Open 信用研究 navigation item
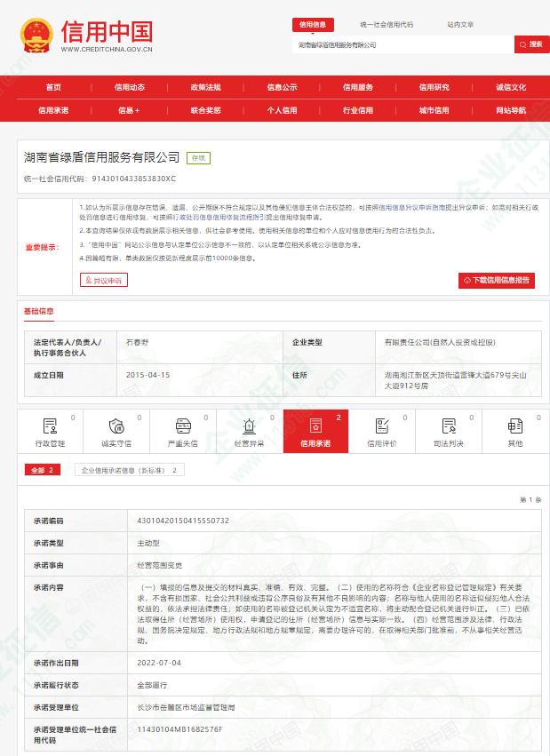This screenshot has height=756, width=550. tap(434, 87)
